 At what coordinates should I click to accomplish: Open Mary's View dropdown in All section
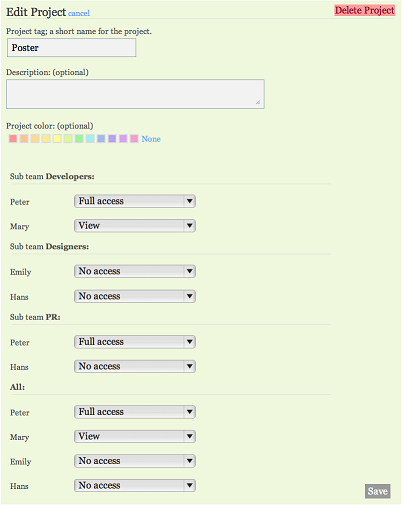[x=135, y=436]
